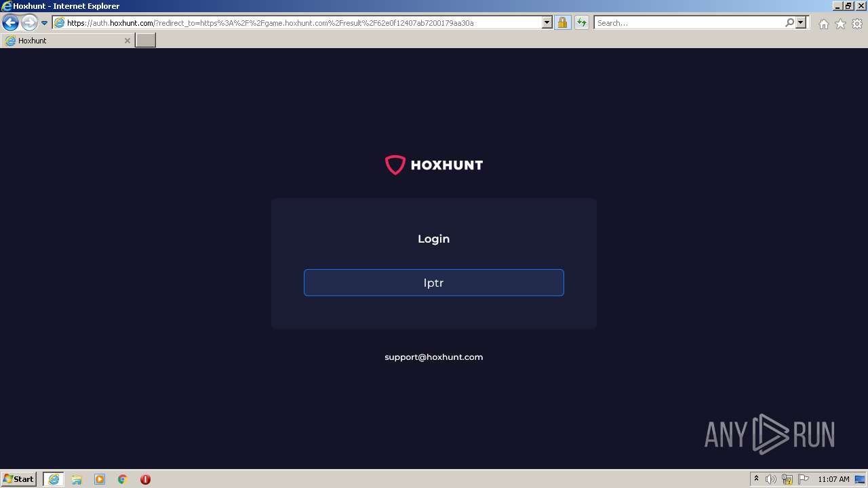Open the Tools gear menu

click(857, 24)
